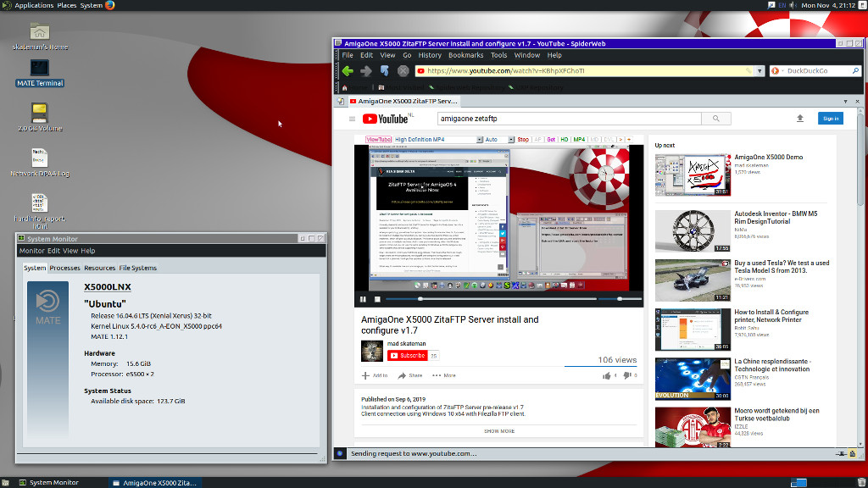Open the address bar history dropdown arrow
Screen dimensions: 868x488
tap(759, 71)
